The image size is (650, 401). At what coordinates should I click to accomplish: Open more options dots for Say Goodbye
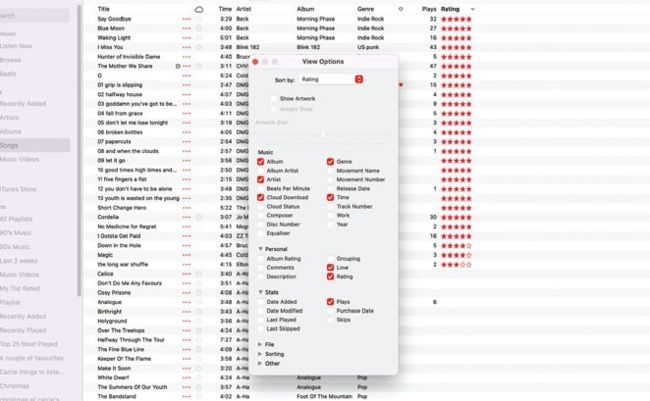click(x=186, y=19)
